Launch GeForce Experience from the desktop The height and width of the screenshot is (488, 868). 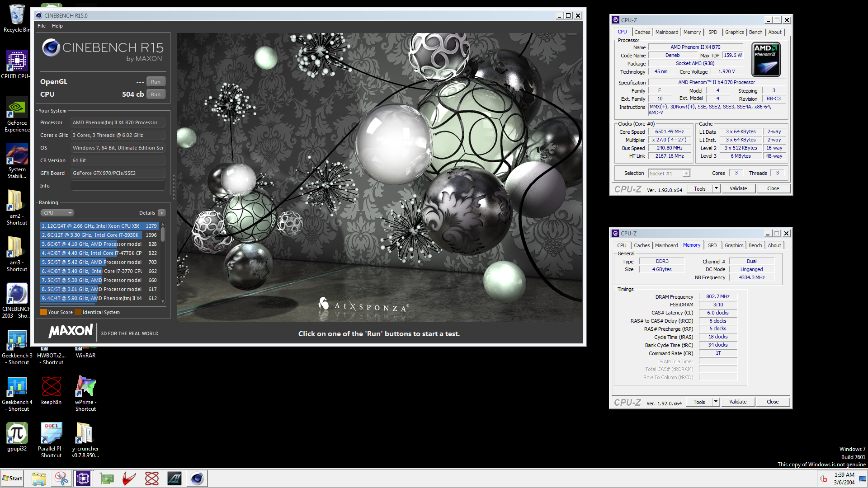click(x=17, y=115)
